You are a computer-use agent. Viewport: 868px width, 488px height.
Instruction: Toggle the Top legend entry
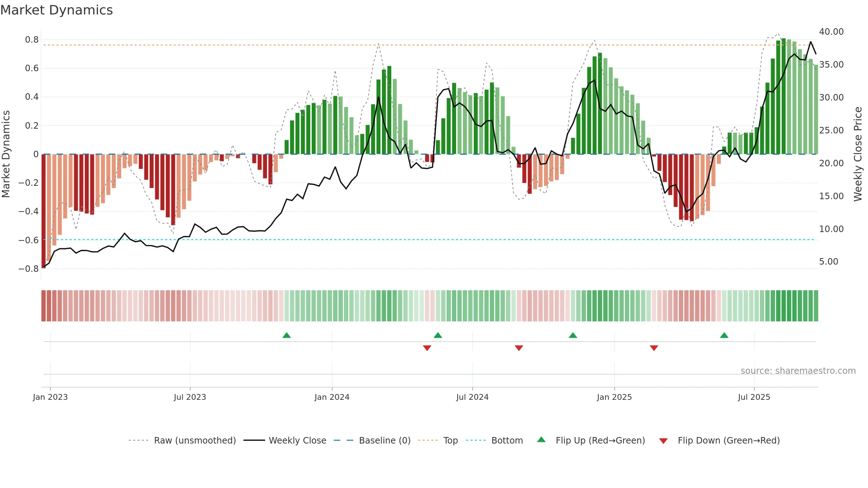pos(438,440)
